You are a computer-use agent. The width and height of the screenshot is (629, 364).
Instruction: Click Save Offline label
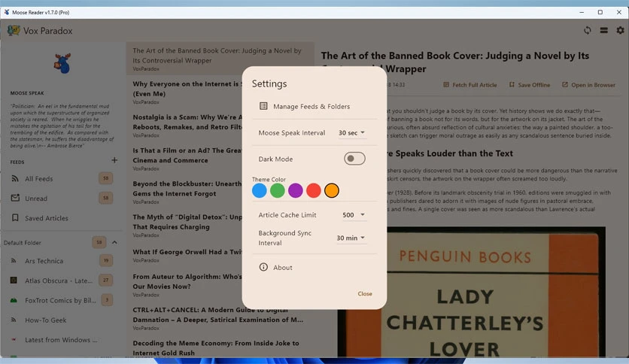pos(534,85)
